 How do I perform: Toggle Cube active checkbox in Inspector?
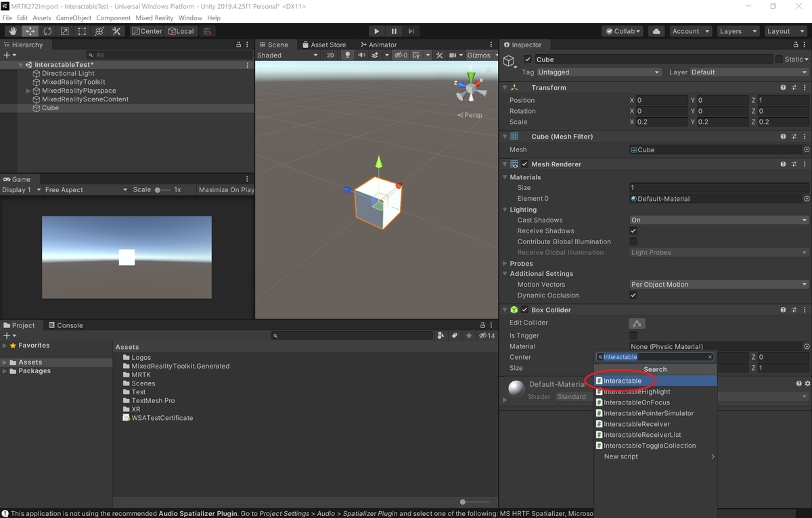(x=528, y=60)
